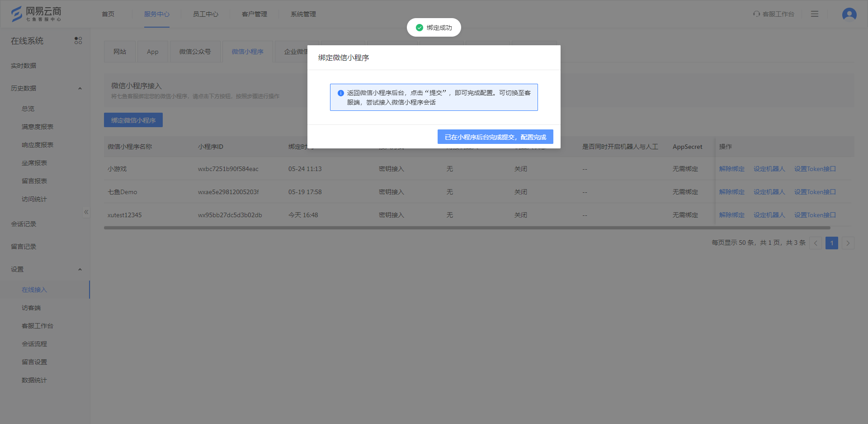
Task: Open the user avatar menu
Action: tap(849, 14)
